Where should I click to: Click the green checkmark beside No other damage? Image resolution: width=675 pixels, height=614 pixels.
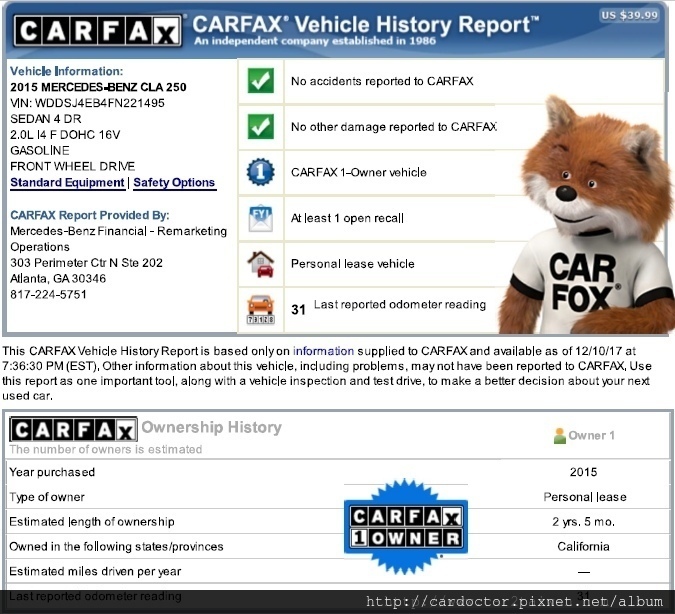(260, 126)
